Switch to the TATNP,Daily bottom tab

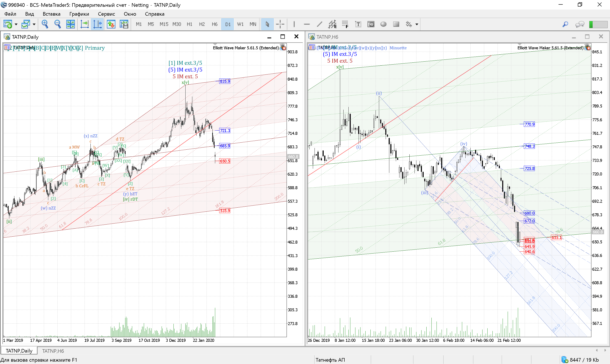coord(19,351)
